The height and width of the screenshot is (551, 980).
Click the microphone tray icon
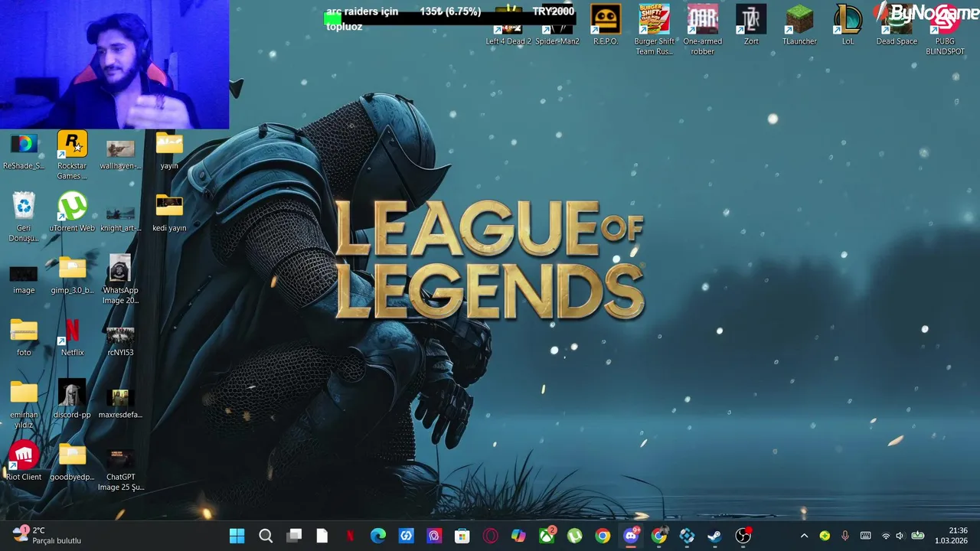point(845,536)
